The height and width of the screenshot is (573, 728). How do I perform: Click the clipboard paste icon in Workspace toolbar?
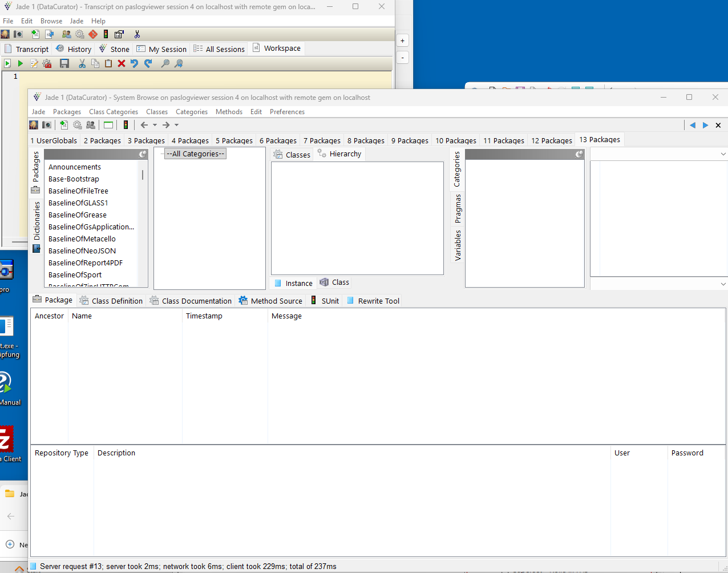(108, 63)
